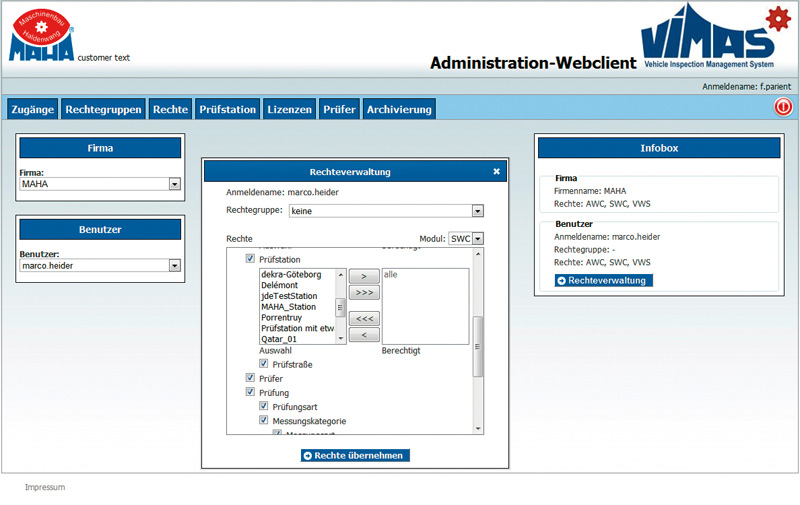
Task: Toggle the Prüfungsart checkbox
Action: (x=264, y=407)
